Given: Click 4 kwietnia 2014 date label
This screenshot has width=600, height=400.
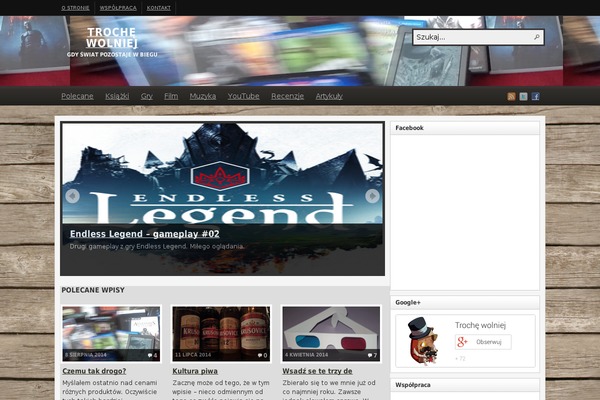Looking at the screenshot, I should pyautogui.click(x=307, y=355).
